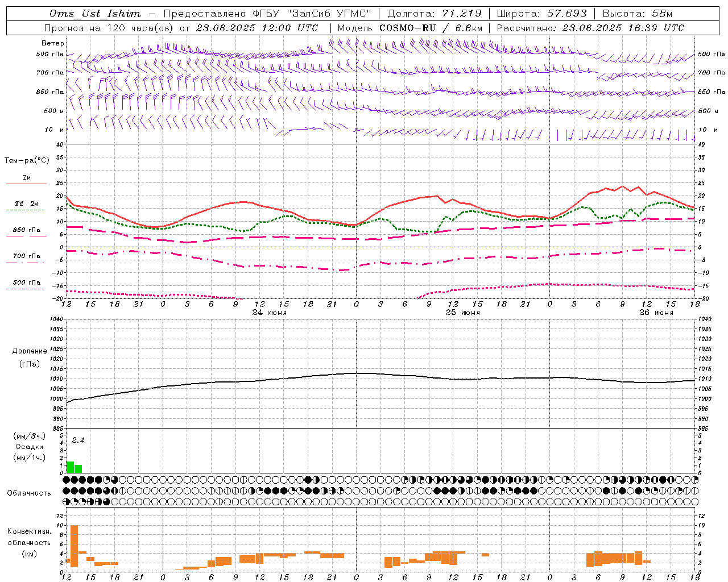Click the Конвективн. convective cloud label
728x582 pixels.
tap(29, 531)
